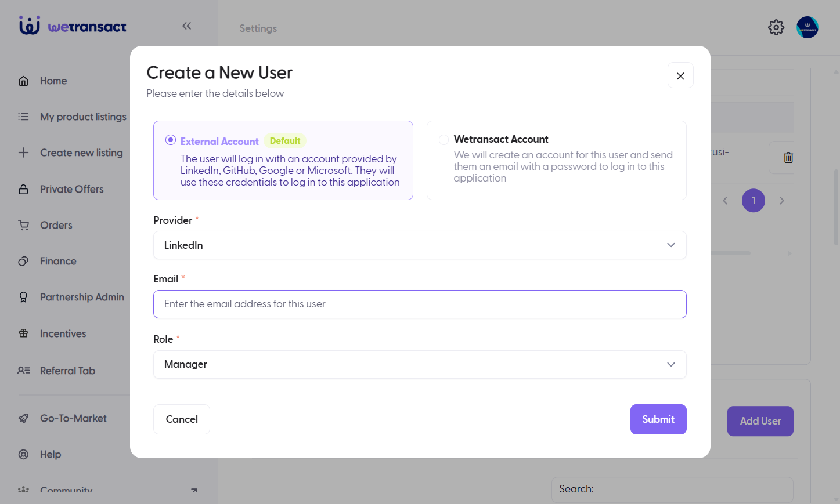Screen dimensions: 840x504
Task: Click the Partnership Admin badge icon
Action: [x=23, y=297]
